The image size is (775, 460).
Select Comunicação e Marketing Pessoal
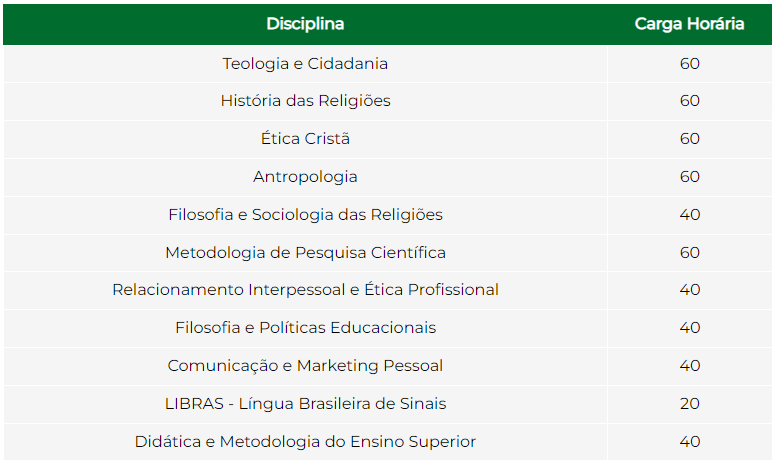coord(305,366)
